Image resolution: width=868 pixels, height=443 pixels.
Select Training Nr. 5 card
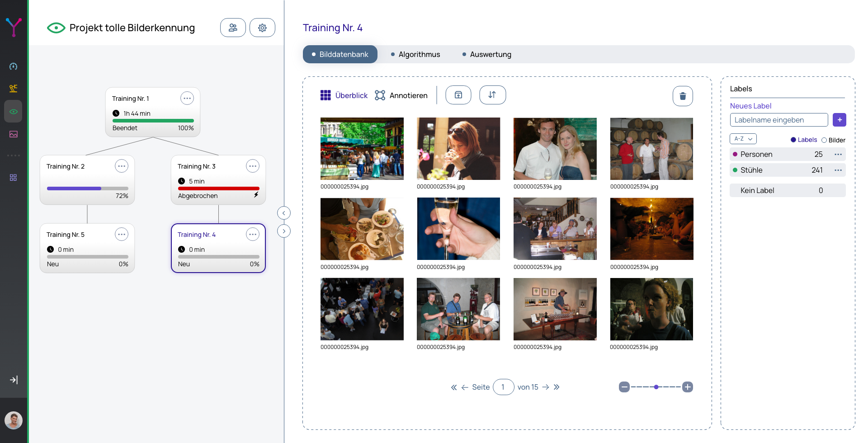[x=87, y=248]
